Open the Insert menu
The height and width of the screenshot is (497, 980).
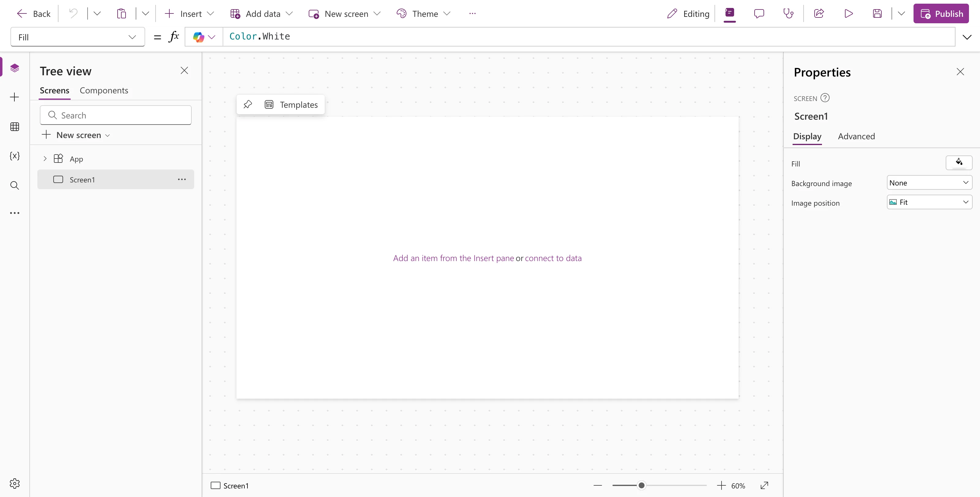[x=189, y=14]
